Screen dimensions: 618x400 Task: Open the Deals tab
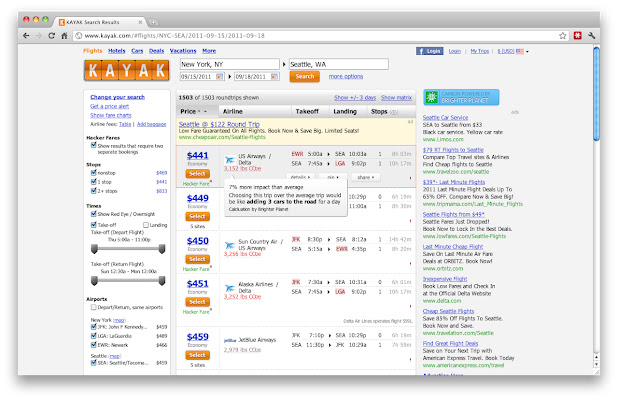[x=156, y=51]
